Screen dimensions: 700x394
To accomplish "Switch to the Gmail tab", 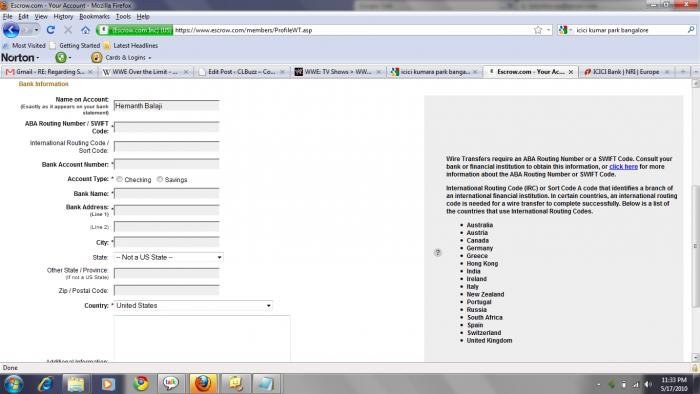I will click(49, 71).
